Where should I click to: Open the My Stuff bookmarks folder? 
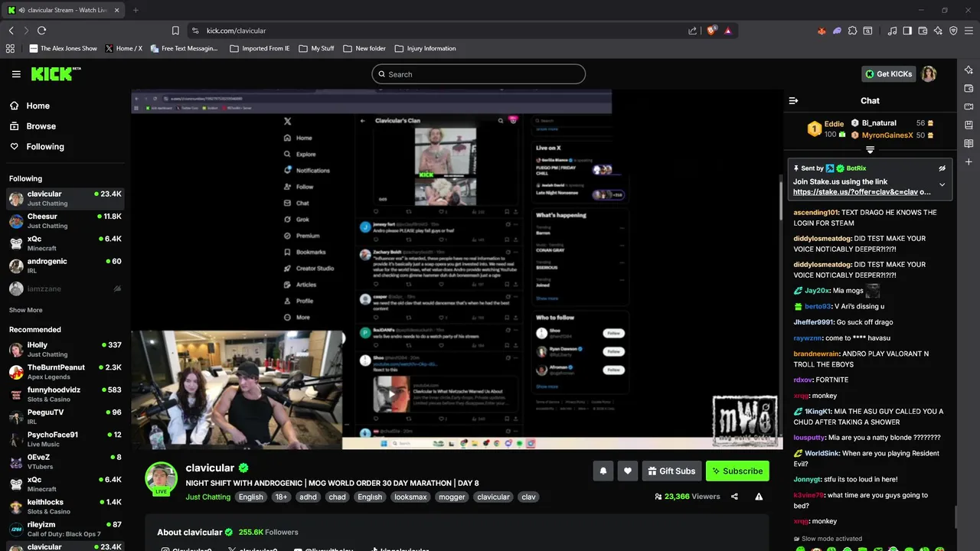point(315,48)
